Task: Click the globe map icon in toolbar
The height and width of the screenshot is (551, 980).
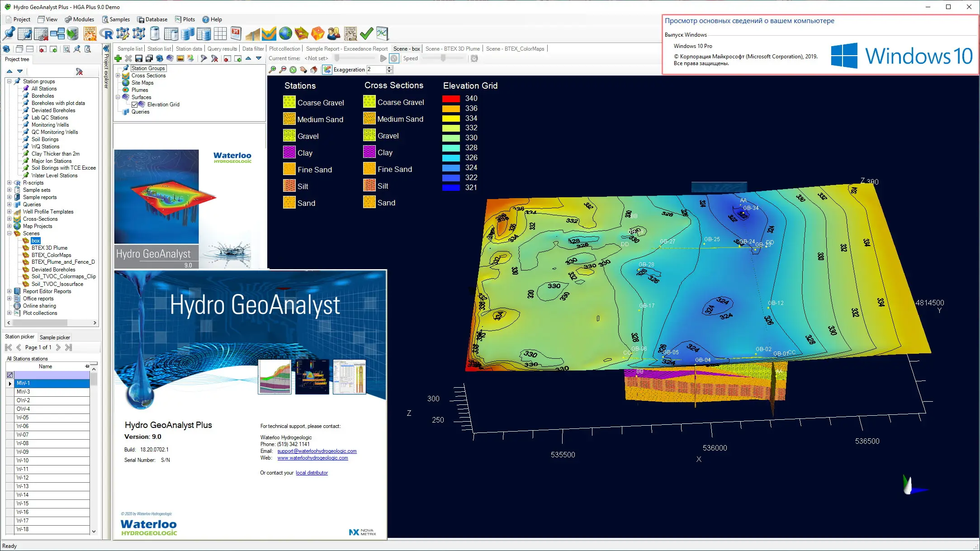Action: click(x=285, y=33)
